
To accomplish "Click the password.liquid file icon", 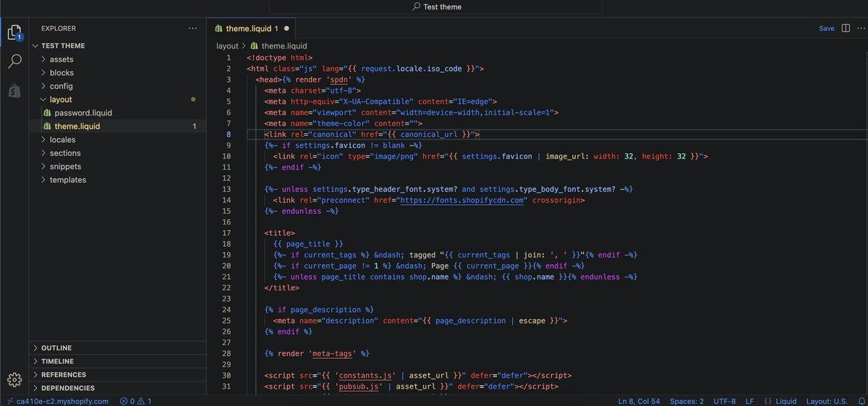I will [x=47, y=113].
